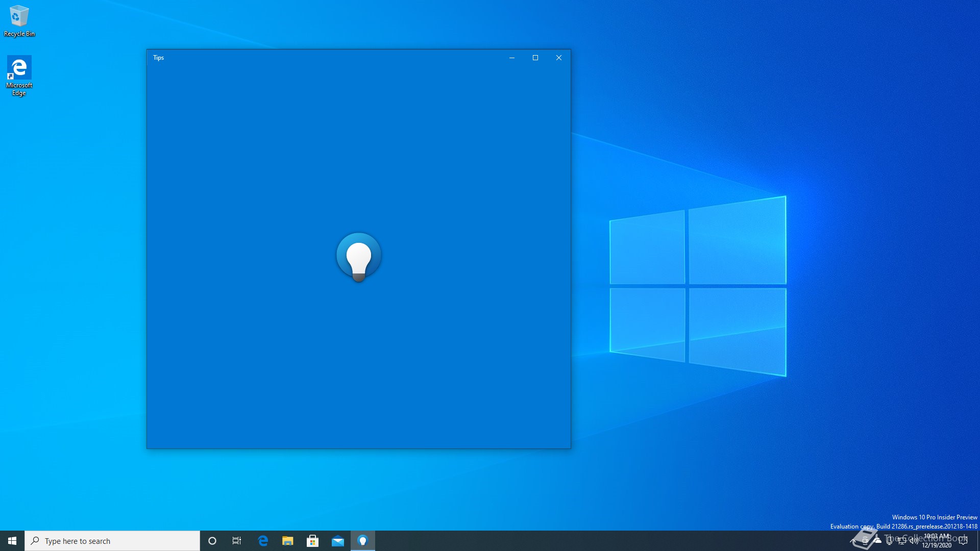
Task: Open Microsoft Store from the taskbar
Action: [312, 541]
